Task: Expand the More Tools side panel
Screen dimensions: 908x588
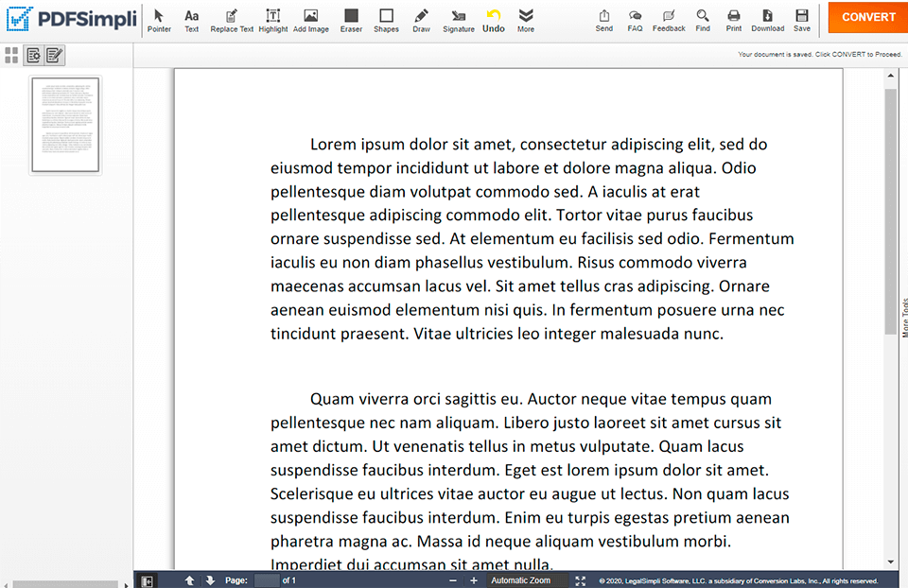Action: pyautogui.click(x=903, y=317)
